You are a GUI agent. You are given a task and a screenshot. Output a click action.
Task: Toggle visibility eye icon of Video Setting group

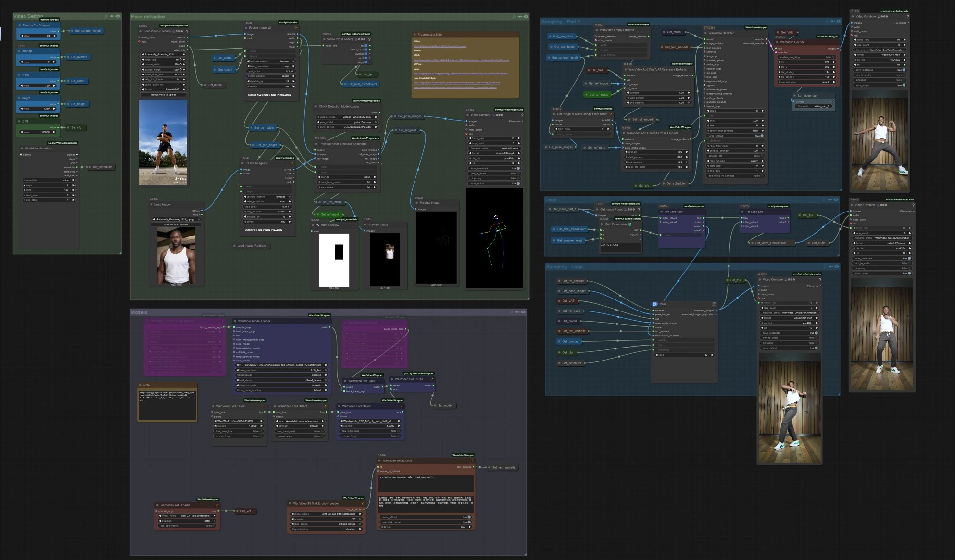[118, 16]
